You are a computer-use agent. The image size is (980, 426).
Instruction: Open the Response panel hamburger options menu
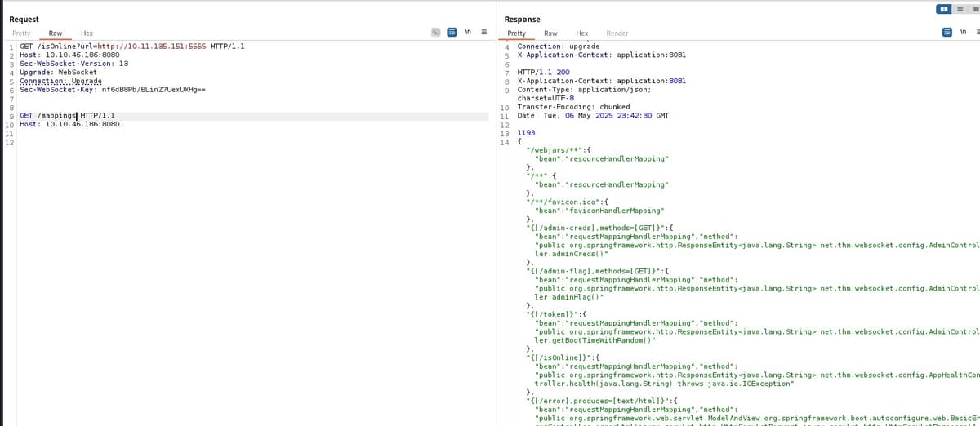point(976,33)
